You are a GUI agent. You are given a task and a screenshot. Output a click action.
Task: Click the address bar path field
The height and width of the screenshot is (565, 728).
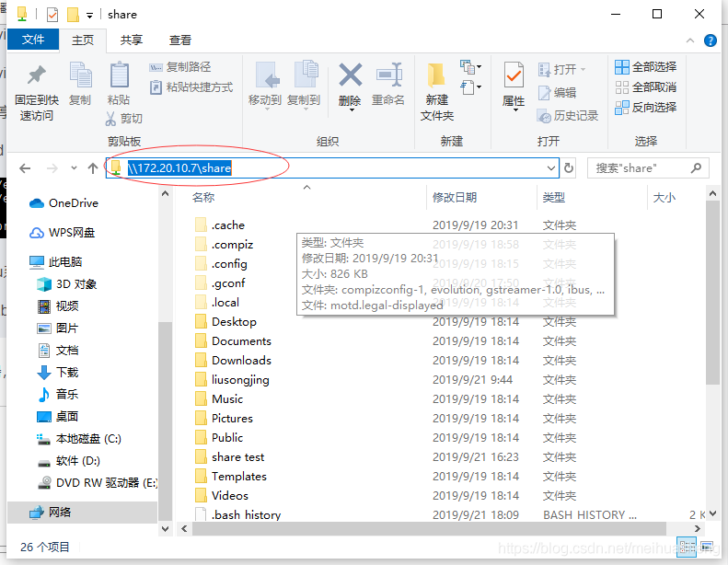332,168
